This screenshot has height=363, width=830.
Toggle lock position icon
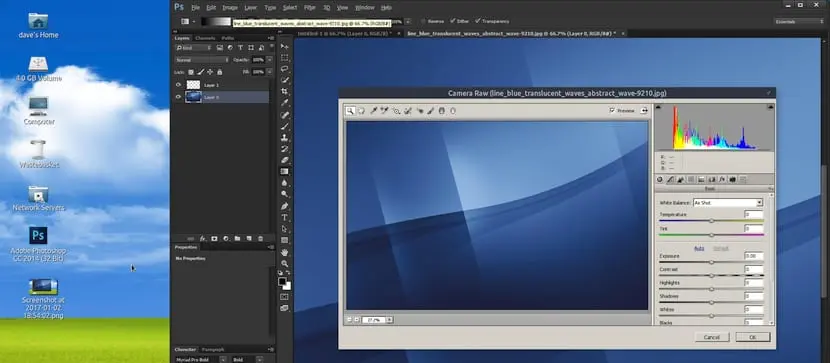[210, 72]
